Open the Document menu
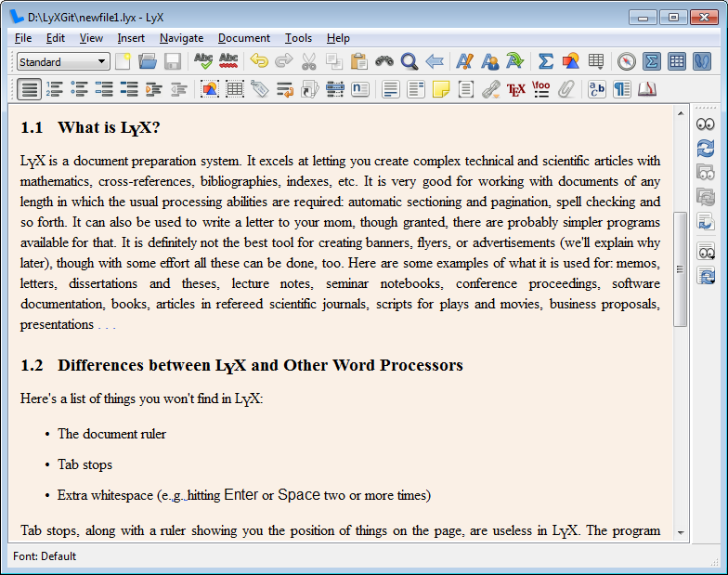The image size is (728, 575). click(x=243, y=38)
